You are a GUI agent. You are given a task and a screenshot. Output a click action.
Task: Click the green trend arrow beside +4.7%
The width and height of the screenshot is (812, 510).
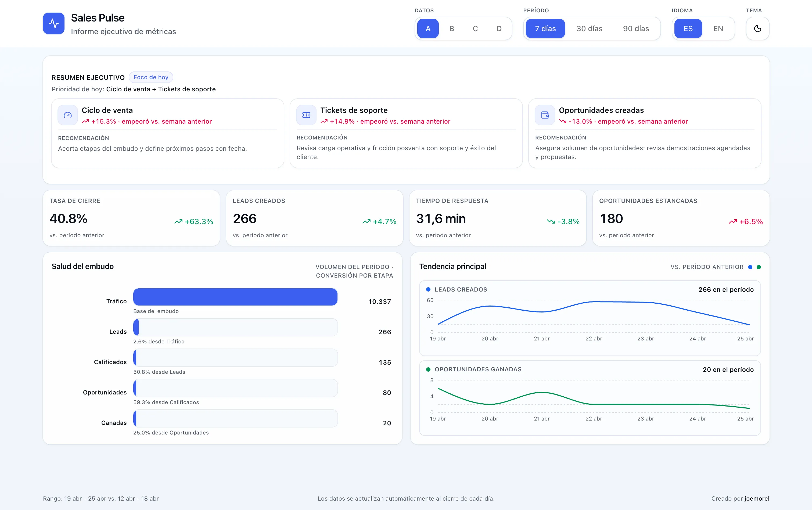[367, 222]
